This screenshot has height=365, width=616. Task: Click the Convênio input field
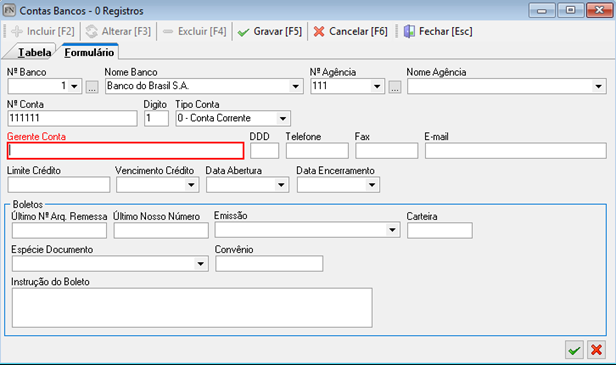coord(269,264)
